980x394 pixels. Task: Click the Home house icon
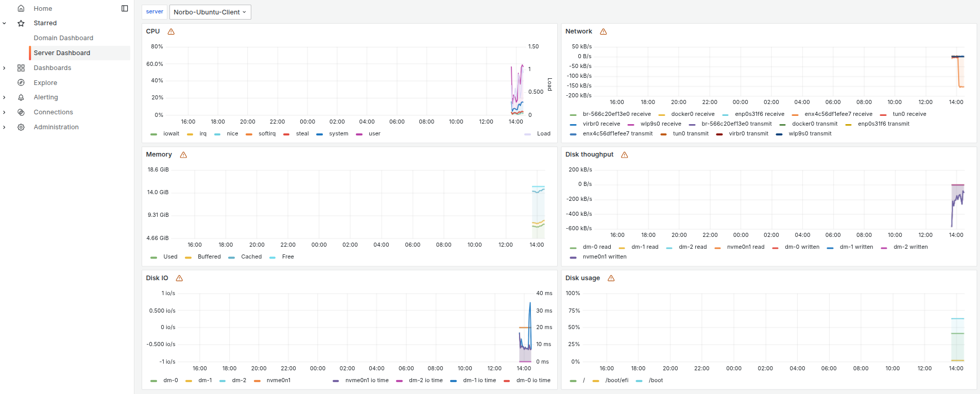21,8
